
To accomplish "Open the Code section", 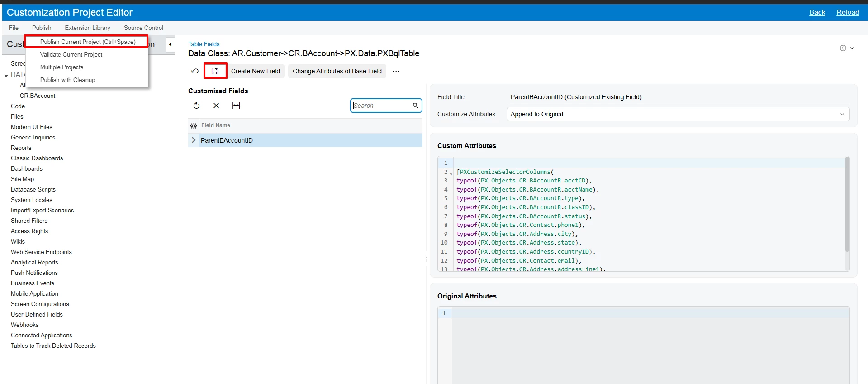I will tap(18, 106).
